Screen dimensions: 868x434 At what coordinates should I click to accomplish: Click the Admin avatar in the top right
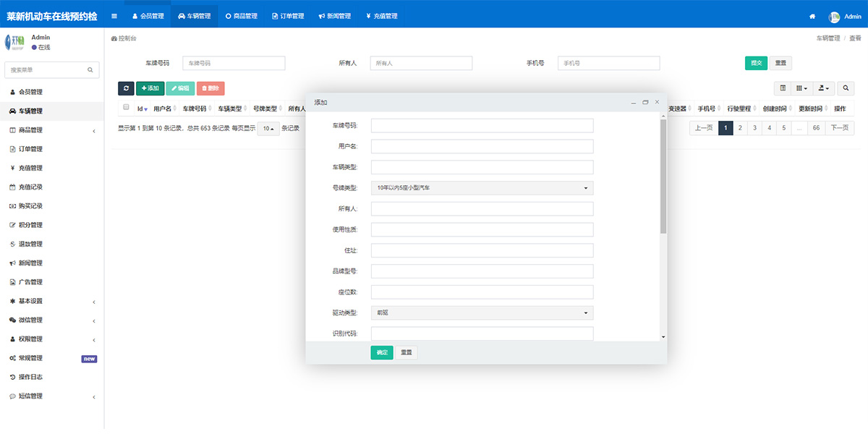click(834, 17)
